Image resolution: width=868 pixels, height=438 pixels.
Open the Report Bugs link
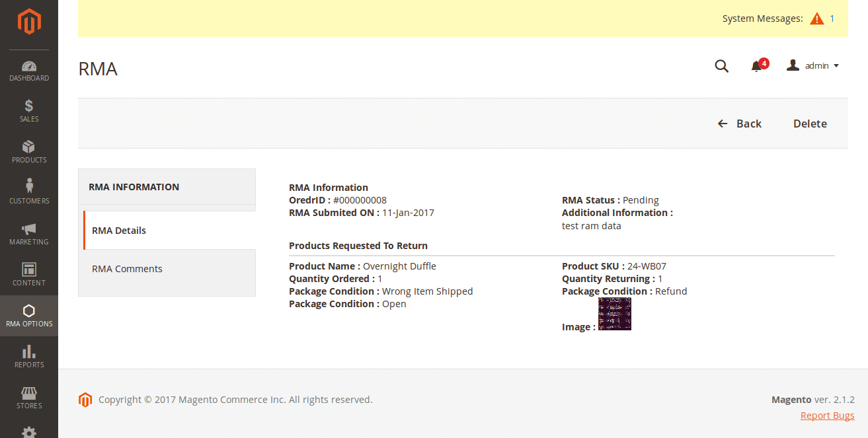coord(827,416)
